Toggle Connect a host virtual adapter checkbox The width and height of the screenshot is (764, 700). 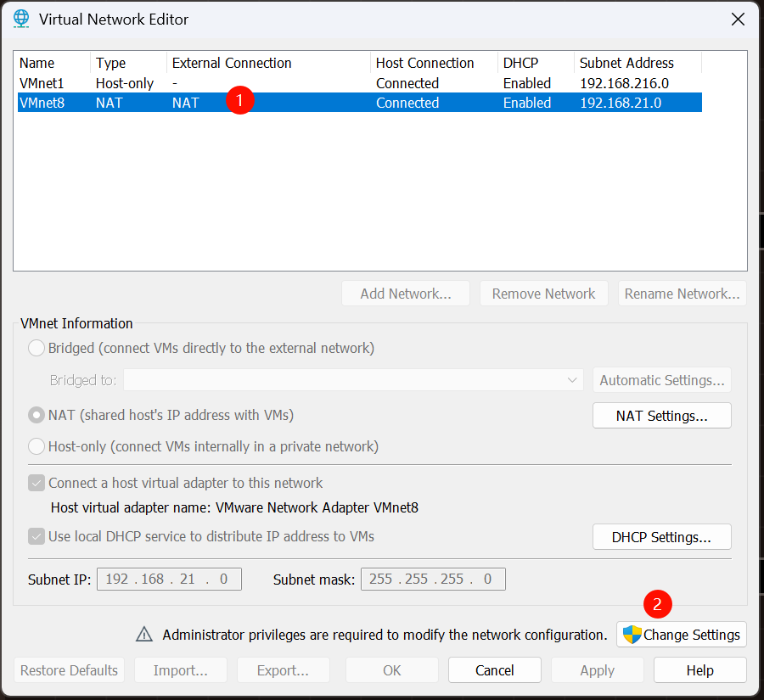(x=37, y=483)
